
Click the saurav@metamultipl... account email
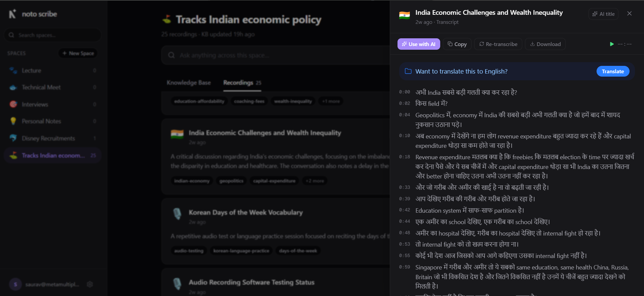point(52,284)
